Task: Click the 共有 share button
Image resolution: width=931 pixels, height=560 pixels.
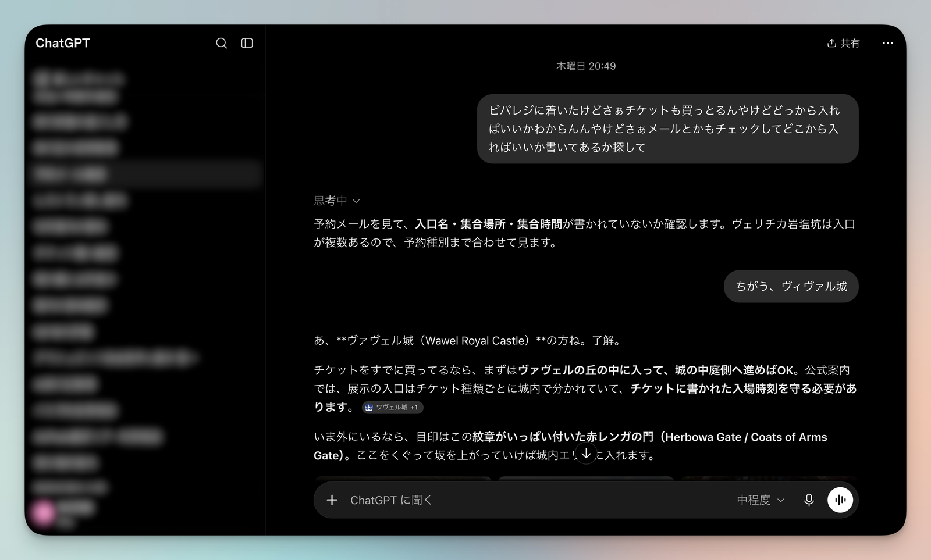Action: tap(843, 43)
